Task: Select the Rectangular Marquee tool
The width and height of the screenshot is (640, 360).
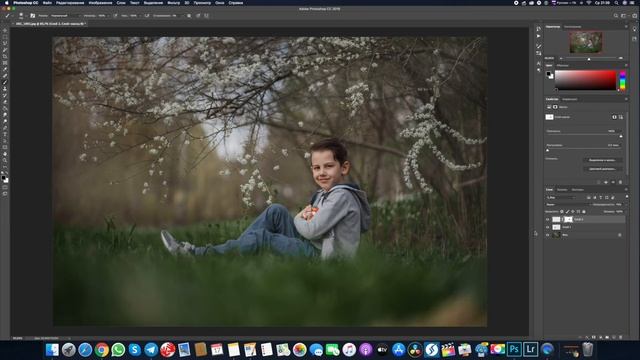Action: click(x=5, y=37)
